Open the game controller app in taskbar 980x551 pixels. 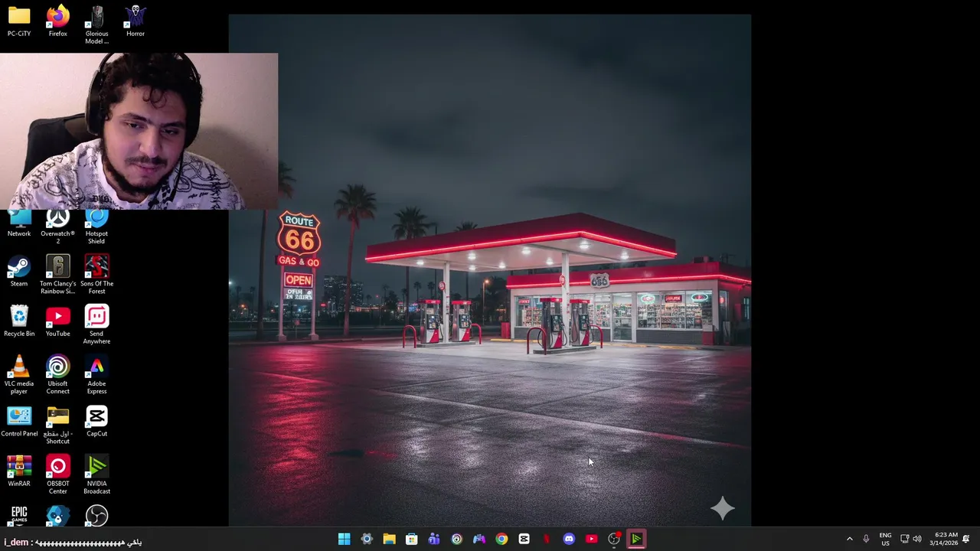pos(479,539)
